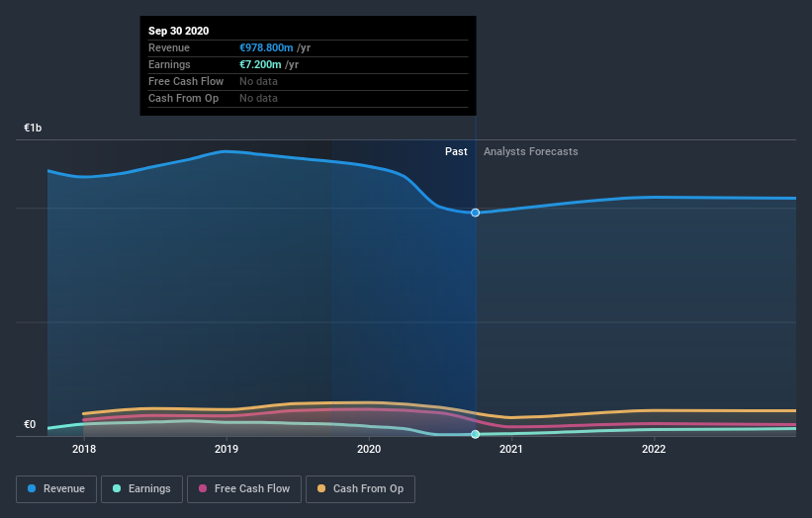Click the 2018 x-axis label
Image resolution: width=812 pixels, height=518 pixels.
point(84,449)
